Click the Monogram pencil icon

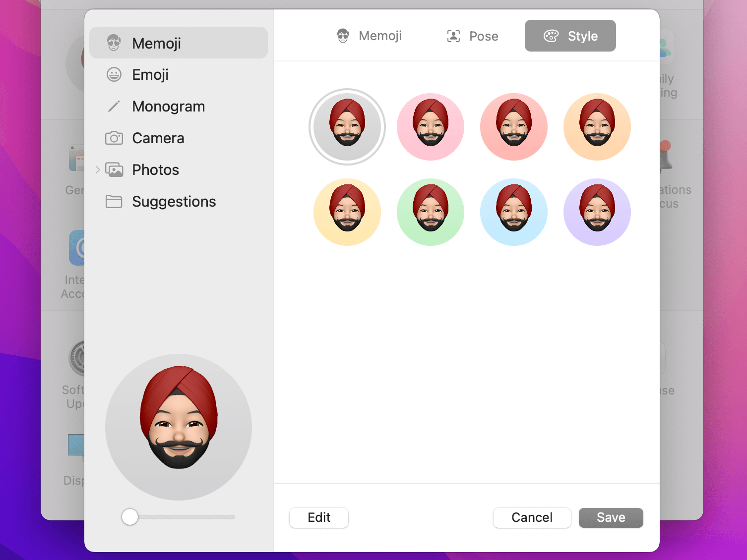[115, 106]
